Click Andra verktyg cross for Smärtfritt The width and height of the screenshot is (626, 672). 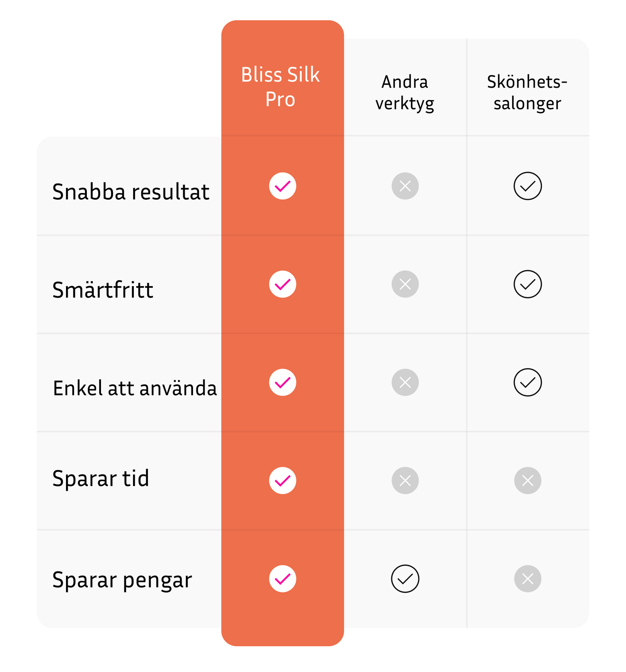[405, 284]
